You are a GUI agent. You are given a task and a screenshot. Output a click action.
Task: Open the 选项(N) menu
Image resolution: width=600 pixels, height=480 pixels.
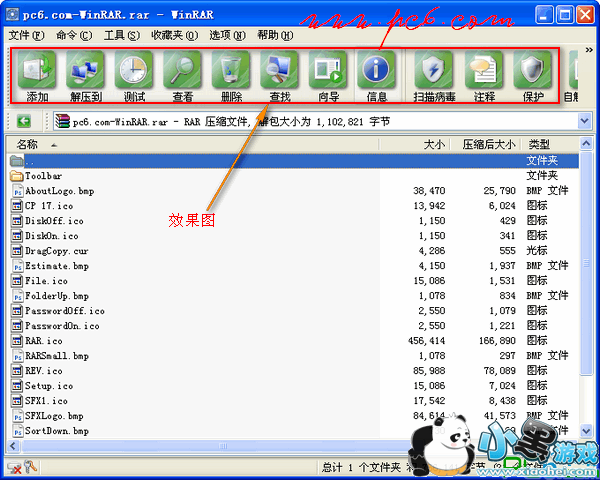pos(227,35)
